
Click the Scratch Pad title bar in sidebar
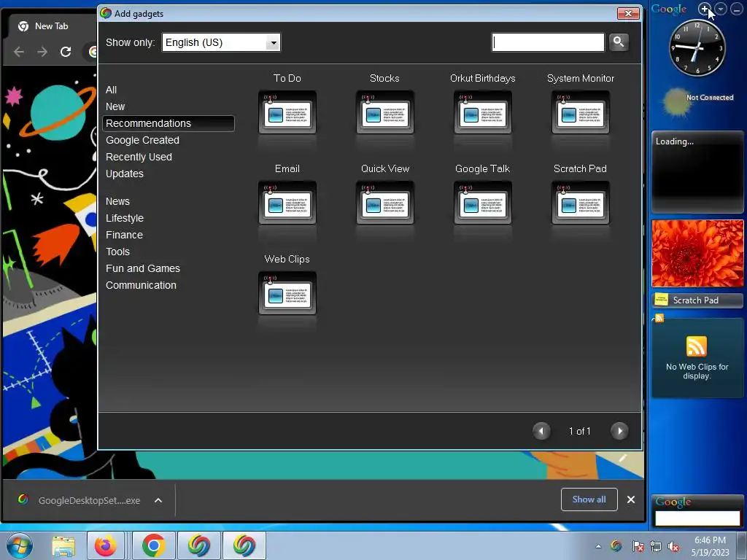pos(697,300)
